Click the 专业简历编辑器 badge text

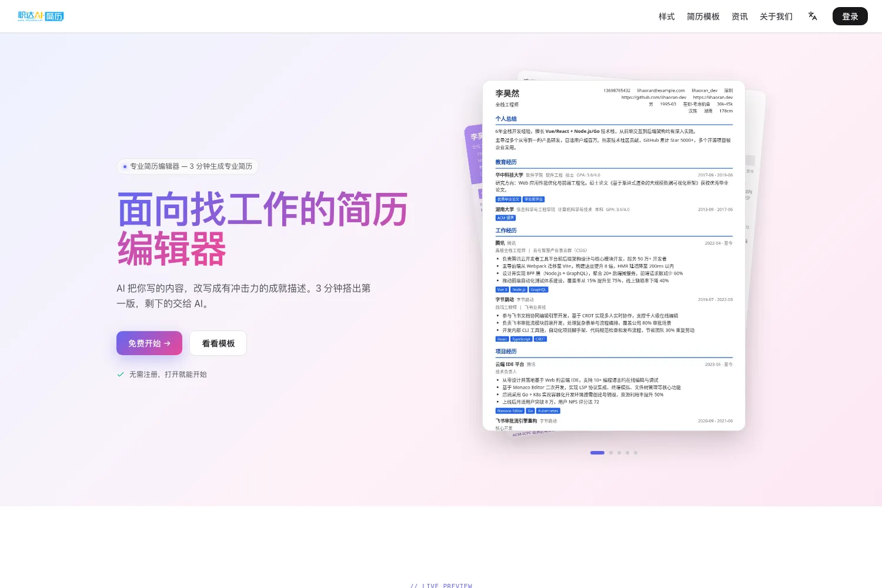pos(191,166)
